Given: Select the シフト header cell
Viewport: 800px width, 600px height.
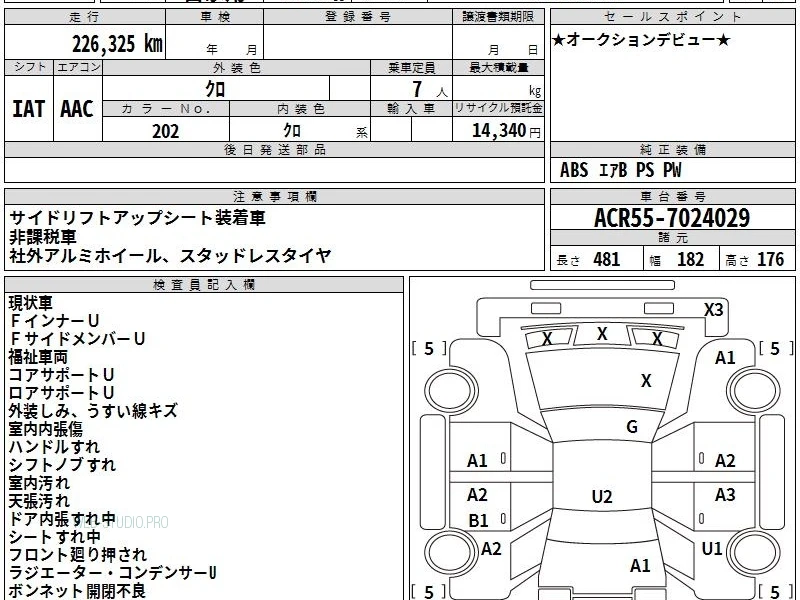Looking at the screenshot, I should coord(29,67).
